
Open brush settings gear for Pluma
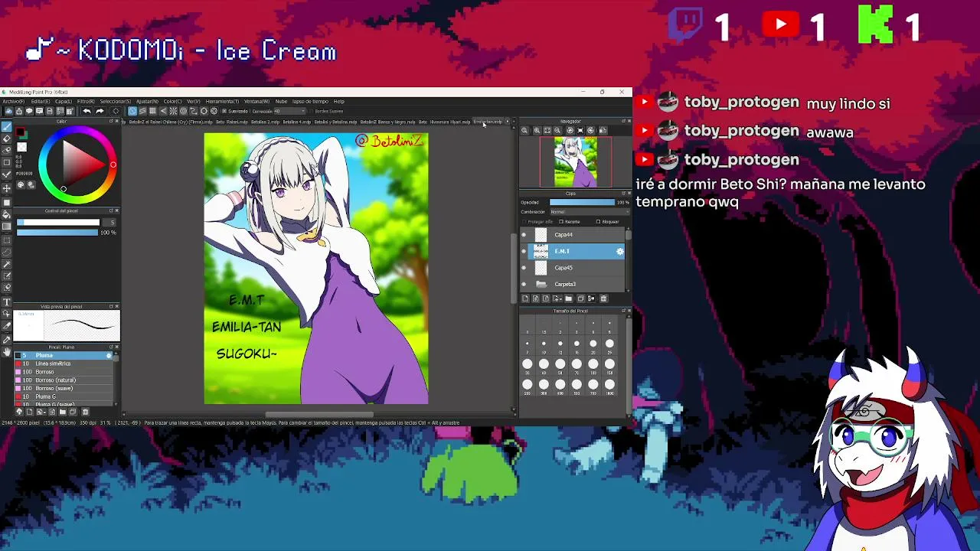[x=109, y=356]
